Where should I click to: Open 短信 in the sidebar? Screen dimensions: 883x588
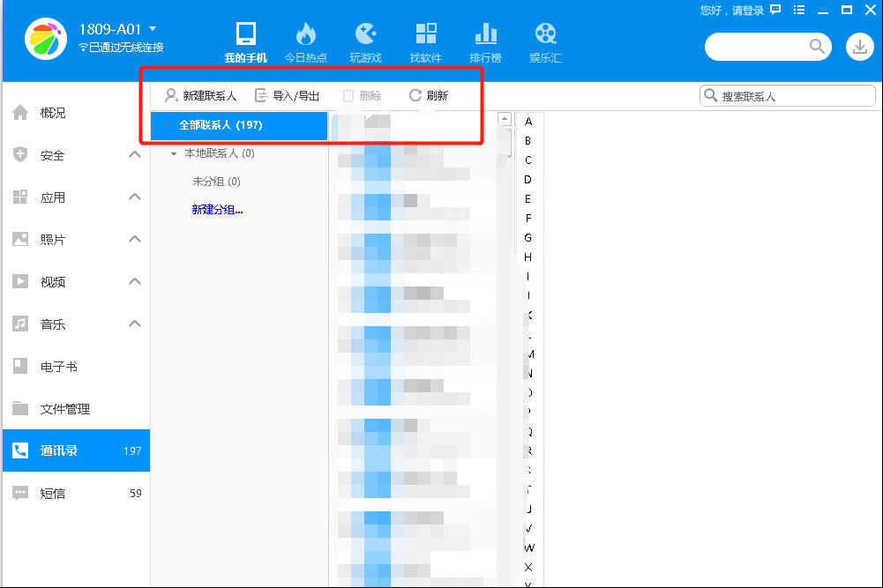(53, 493)
